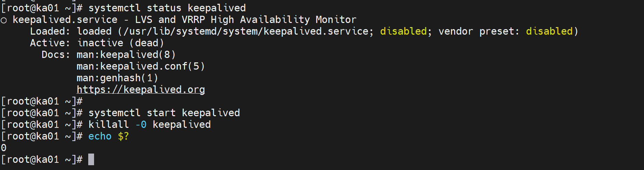Viewport: 644px width, 170px height.
Task: Click the man:keepalived.conf(5) docs entry
Action: pyautogui.click(x=140, y=66)
